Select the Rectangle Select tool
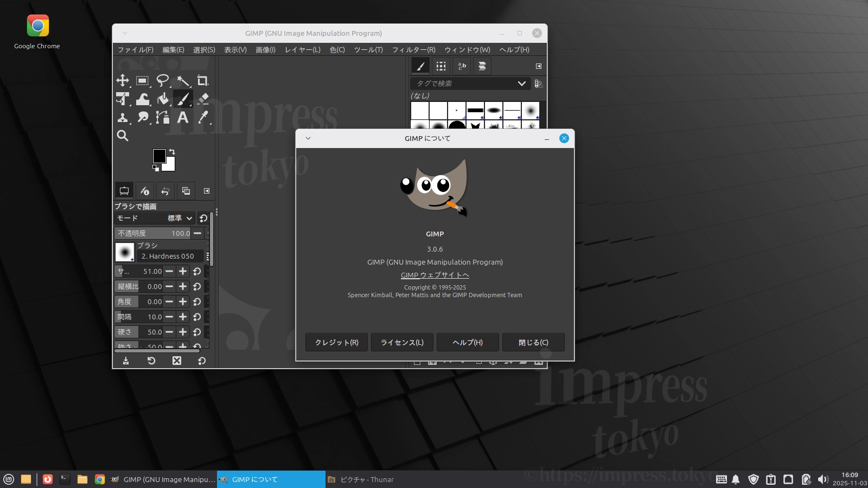The image size is (868, 488). click(143, 81)
